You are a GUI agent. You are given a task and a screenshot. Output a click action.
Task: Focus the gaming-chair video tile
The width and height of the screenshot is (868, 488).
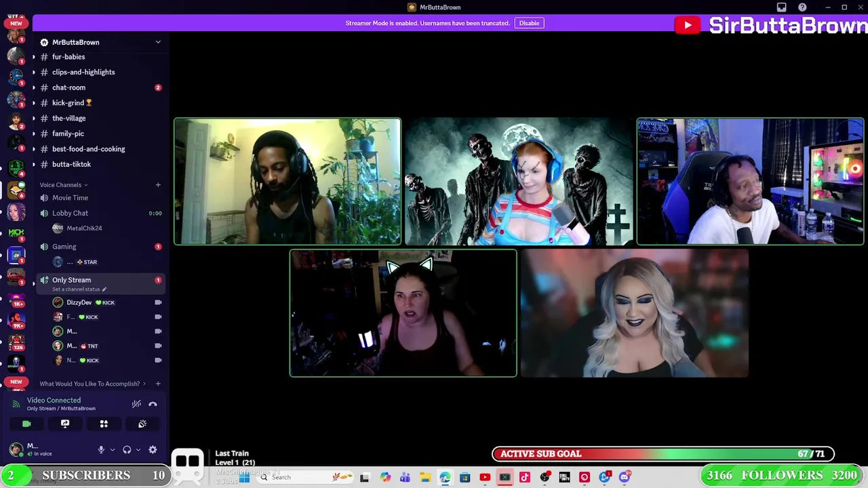pyautogui.click(x=750, y=182)
